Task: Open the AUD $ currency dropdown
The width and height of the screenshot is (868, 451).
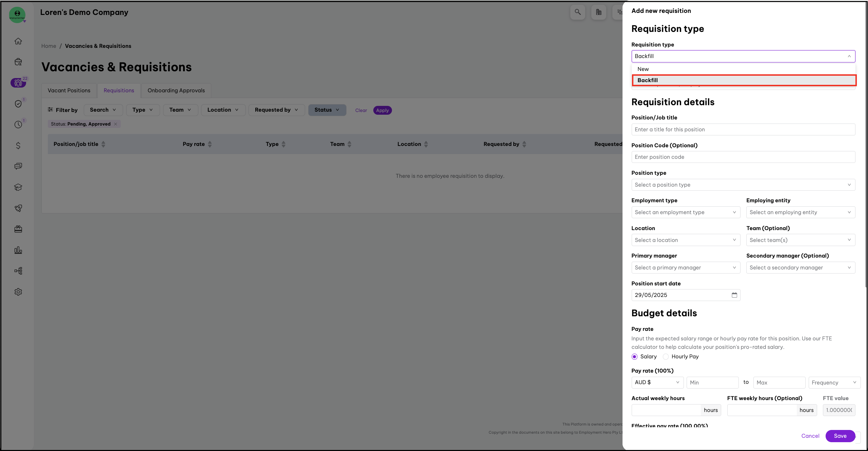Action: click(657, 382)
